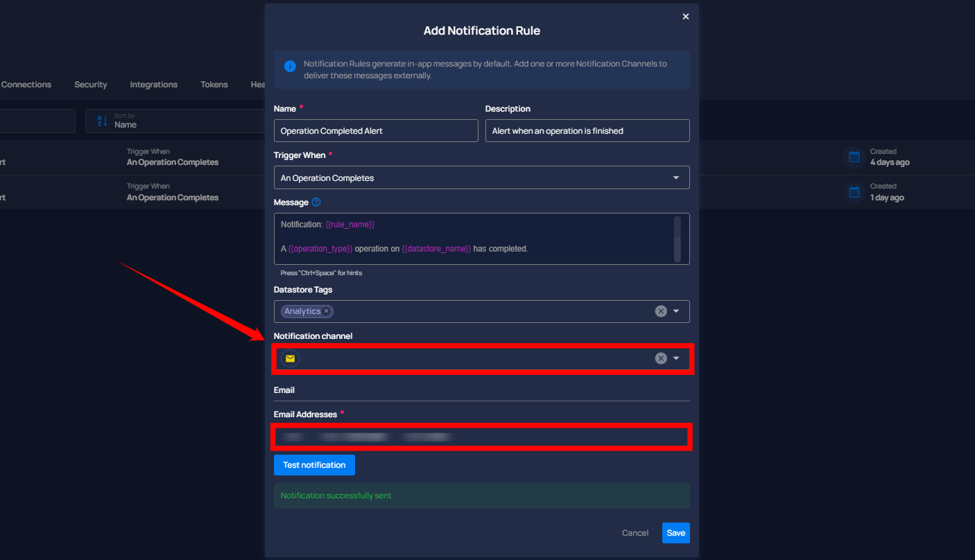Image resolution: width=975 pixels, height=560 pixels.
Task: Expand the Notification channel dropdown arrow
Action: coord(676,358)
